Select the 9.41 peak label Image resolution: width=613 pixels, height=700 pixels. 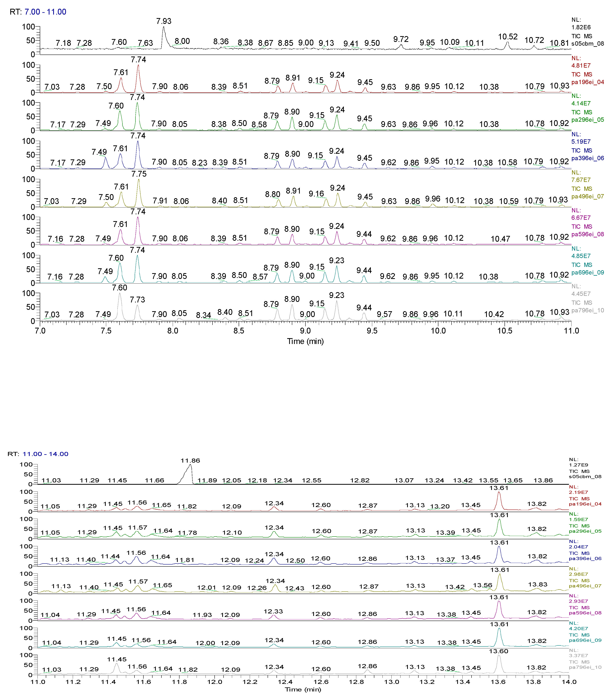(x=351, y=44)
